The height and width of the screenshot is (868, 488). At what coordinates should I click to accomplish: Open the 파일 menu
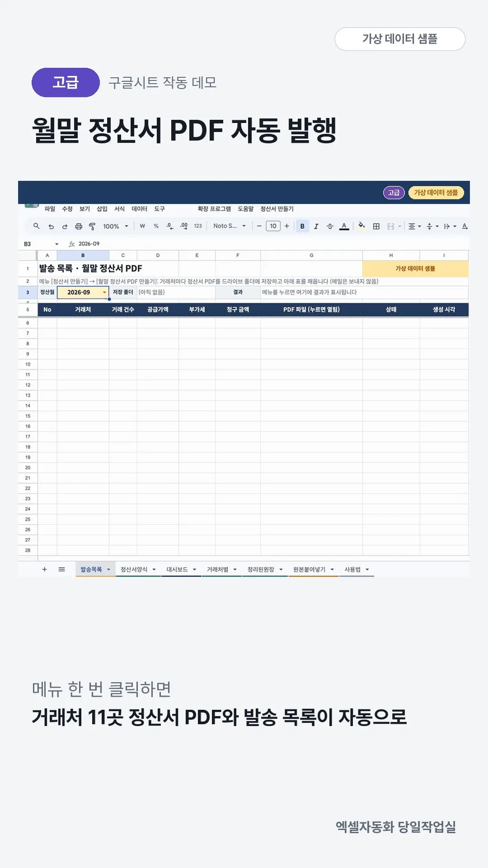[x=50, y=209]
